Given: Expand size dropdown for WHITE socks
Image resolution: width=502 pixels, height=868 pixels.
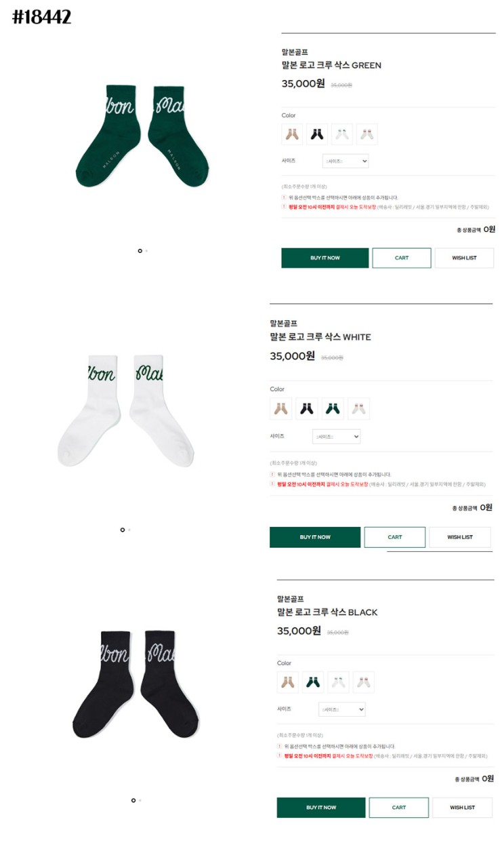Looking at the screenshot, I should (x=337, y=437).
